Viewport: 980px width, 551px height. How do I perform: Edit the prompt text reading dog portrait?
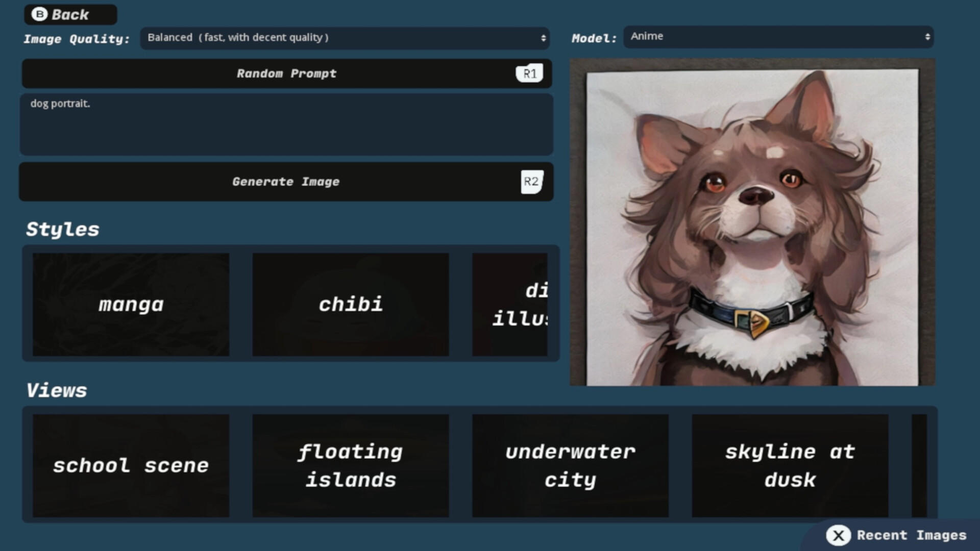point(286,124)
